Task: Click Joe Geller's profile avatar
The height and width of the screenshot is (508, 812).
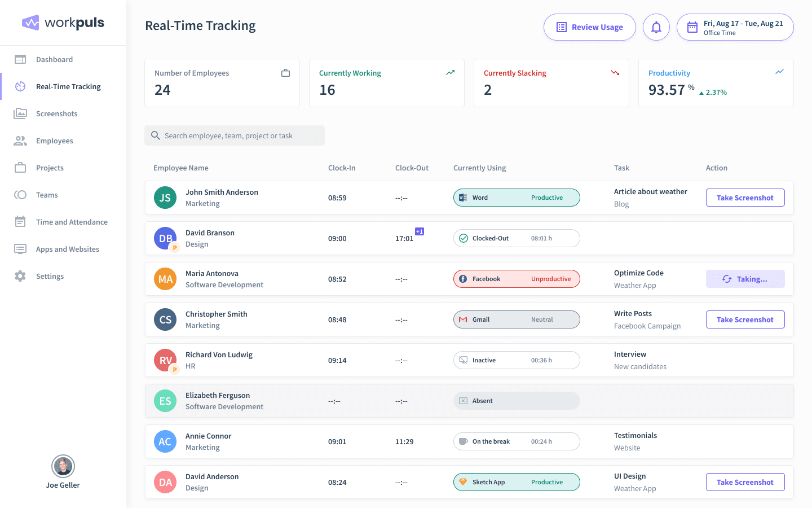Action: point(63,466)
